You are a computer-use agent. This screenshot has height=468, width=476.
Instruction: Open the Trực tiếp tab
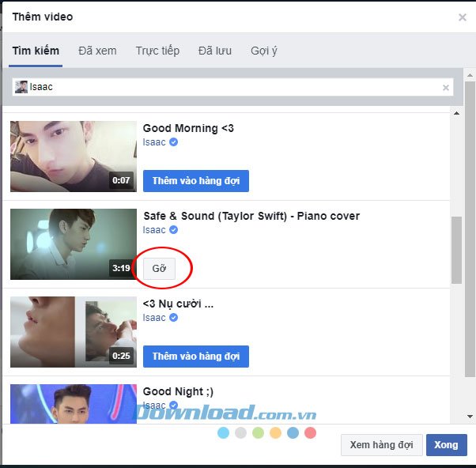(157, 51)
